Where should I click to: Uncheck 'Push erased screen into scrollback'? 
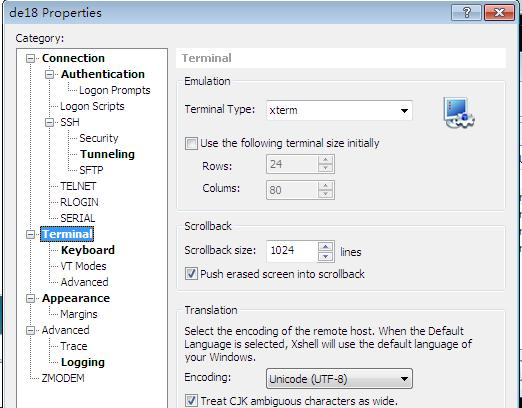[191, 274]
